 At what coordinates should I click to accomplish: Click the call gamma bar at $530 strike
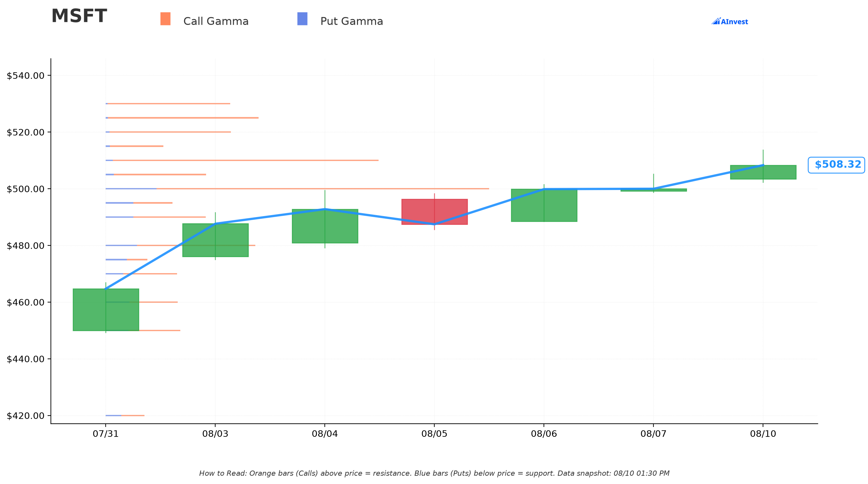pos(169,104)
